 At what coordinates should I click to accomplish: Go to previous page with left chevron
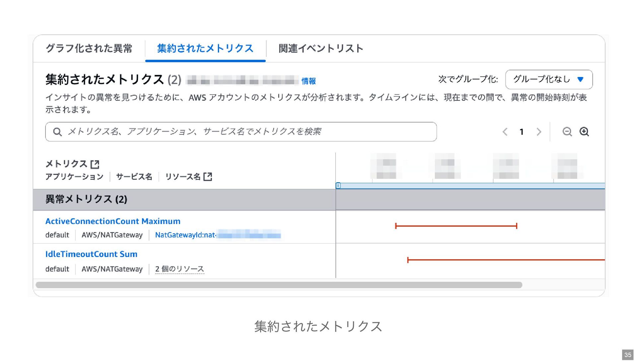coord(505,132)
